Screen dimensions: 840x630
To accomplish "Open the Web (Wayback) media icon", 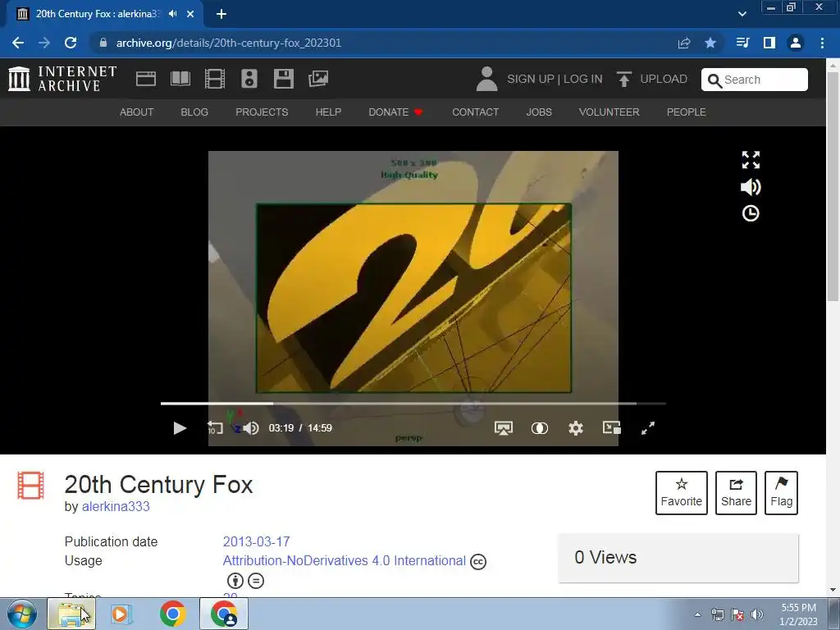I will [146, 79].
